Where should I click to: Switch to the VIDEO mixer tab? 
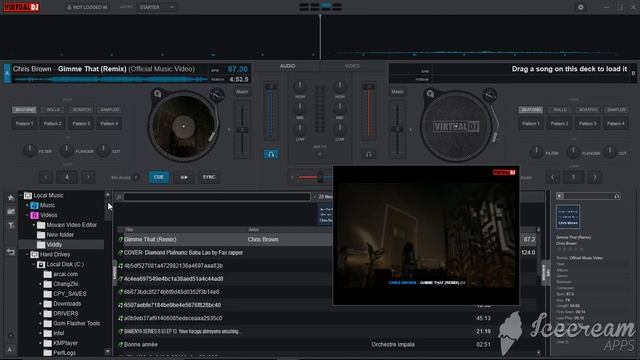[352, 66]
